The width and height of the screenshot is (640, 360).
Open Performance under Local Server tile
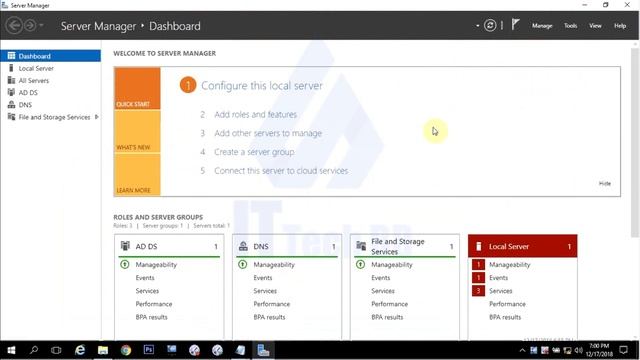(507, 304)
